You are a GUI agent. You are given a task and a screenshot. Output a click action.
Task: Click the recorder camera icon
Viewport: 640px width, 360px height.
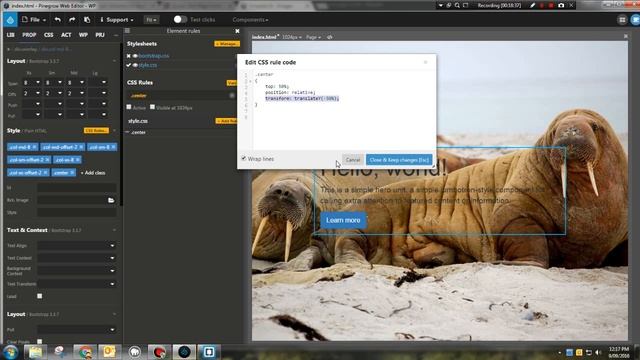[x=561, y=5]
